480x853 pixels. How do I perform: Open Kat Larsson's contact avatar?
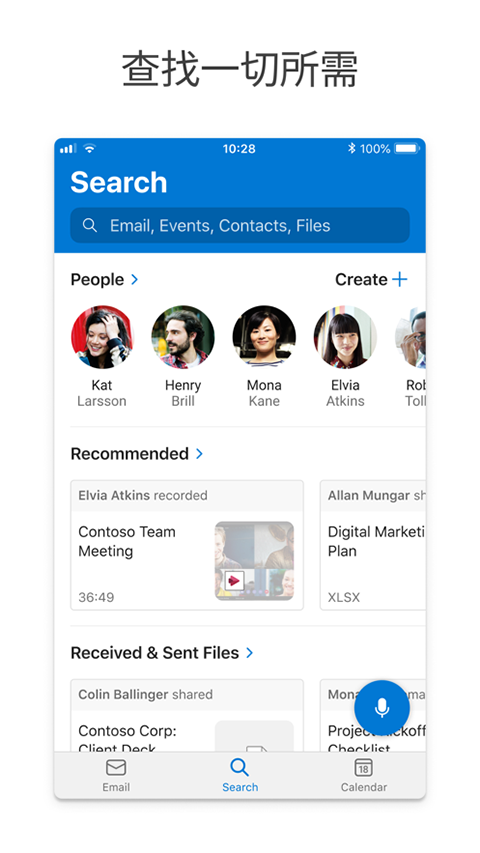point(102,337)
